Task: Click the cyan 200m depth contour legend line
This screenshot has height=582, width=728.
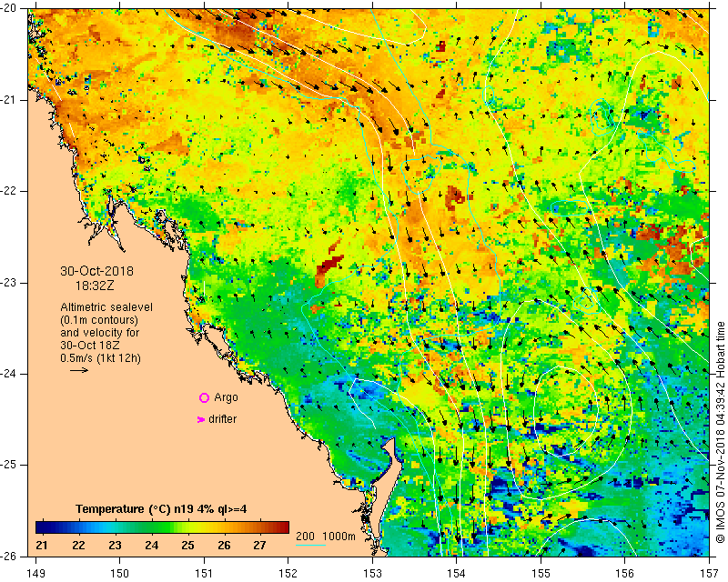Action: 310,545
